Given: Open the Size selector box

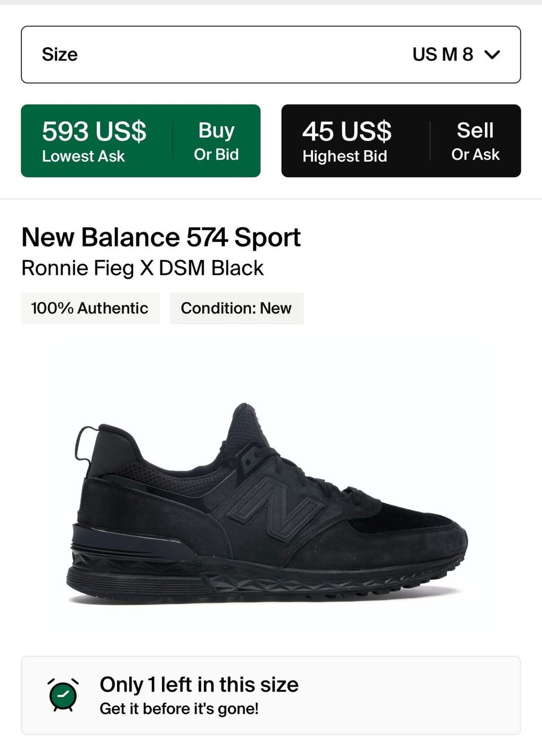Looking at the screenshot, I should coord(271,55).
